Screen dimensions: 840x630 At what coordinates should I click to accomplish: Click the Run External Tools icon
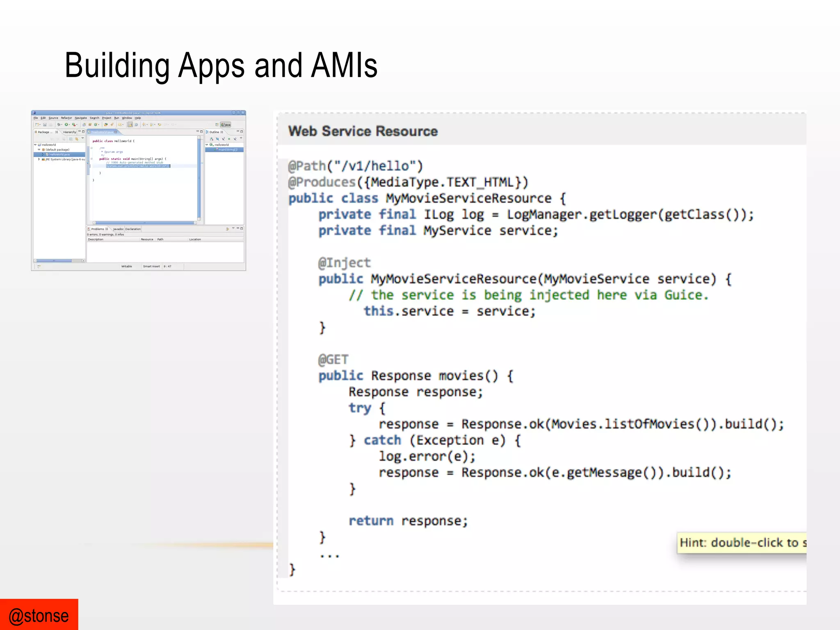[74, 124]
